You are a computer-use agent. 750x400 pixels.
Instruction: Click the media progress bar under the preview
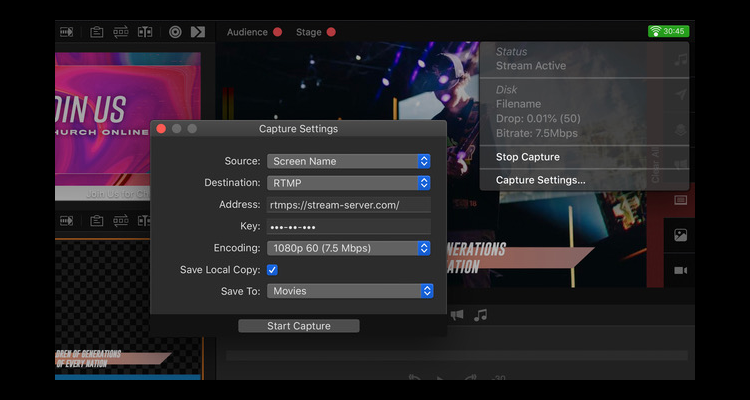457,356
